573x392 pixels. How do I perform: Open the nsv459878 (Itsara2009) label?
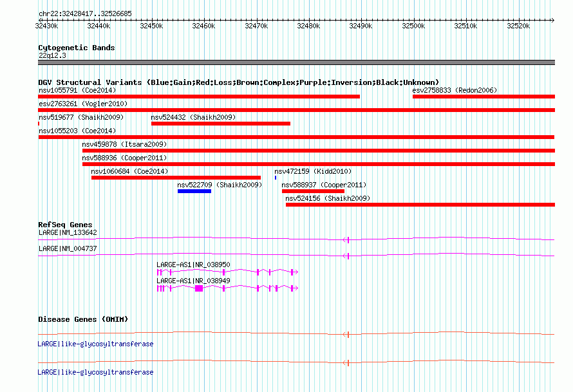tap(124, 144)
